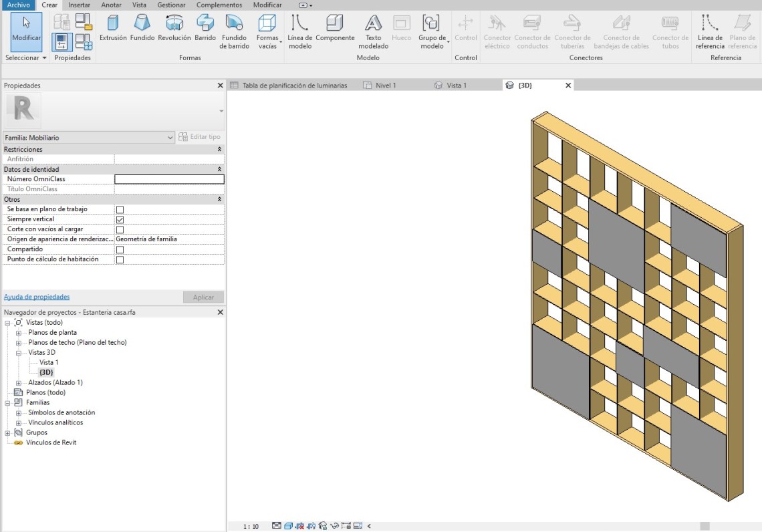Screen dimensions: 762x532
Task: Toggle Crop View icon with red X
Action: [x=300, y=526]
